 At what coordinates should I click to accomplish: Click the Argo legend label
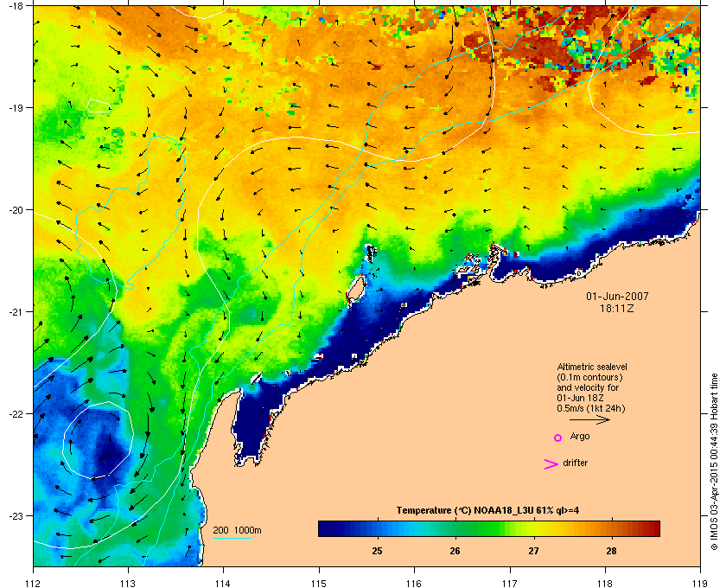[580, 437]
